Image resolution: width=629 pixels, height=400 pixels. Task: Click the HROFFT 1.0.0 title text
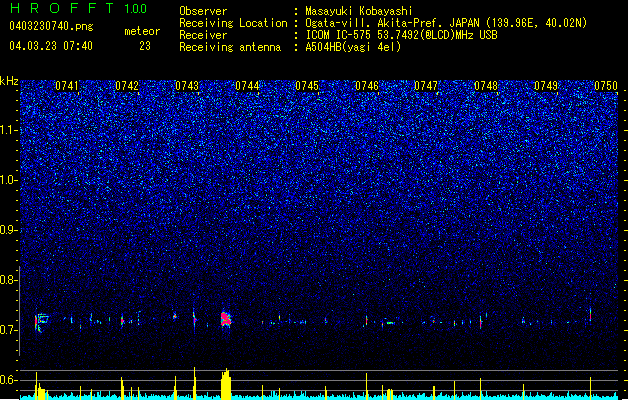point(78,8)
